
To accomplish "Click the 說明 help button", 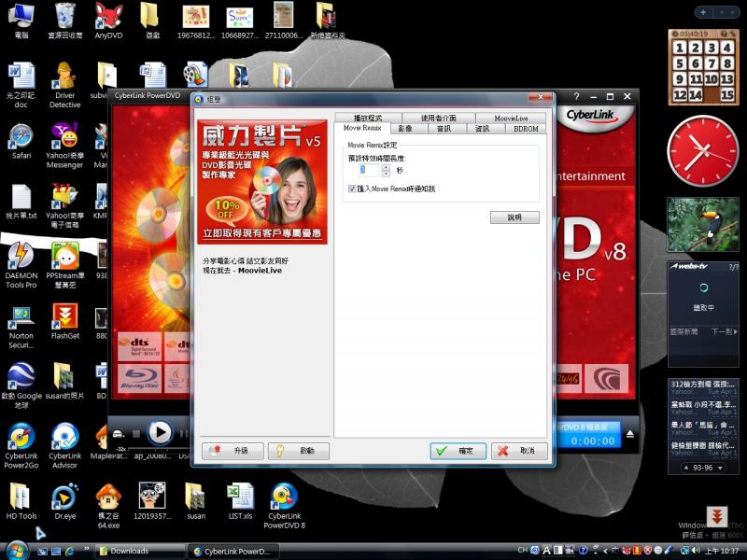I will [x=514, y=217].
